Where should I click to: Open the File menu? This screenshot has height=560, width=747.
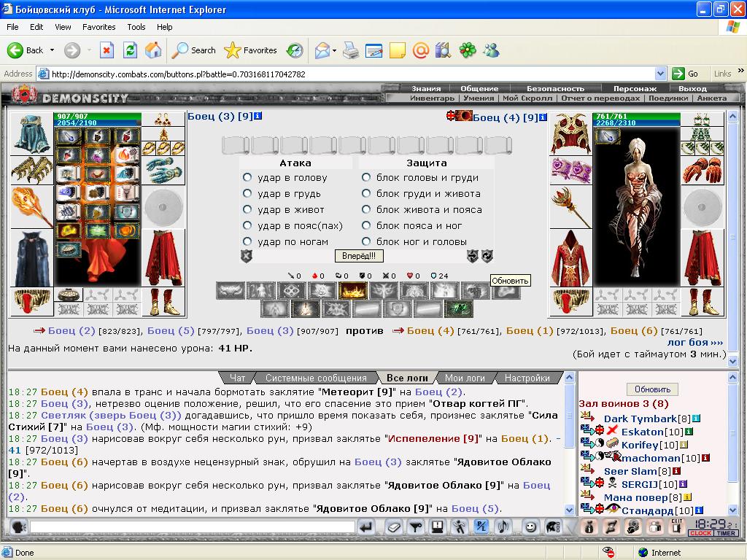(12, 27)
